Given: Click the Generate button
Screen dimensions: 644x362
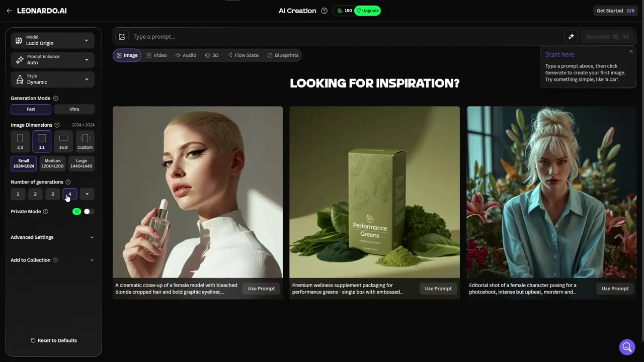Looking at the screenshot, I should point(607,37).
